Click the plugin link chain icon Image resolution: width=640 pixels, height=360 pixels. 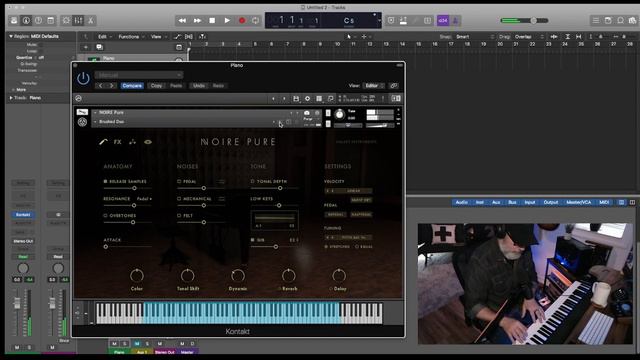tap(394, 86)
